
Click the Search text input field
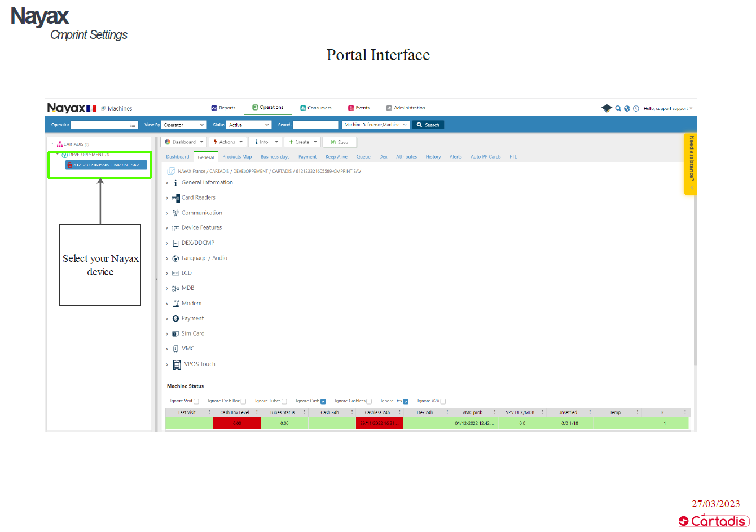315,125
